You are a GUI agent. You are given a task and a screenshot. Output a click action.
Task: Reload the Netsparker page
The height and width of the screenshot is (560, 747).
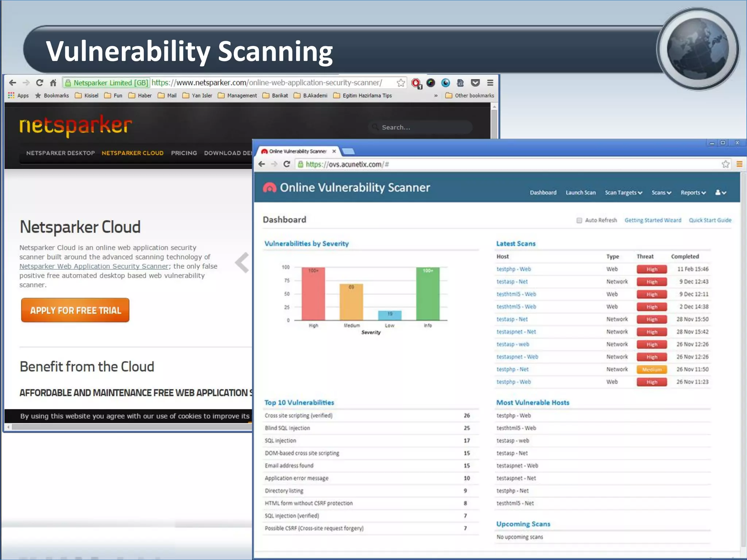click(40, 83)
